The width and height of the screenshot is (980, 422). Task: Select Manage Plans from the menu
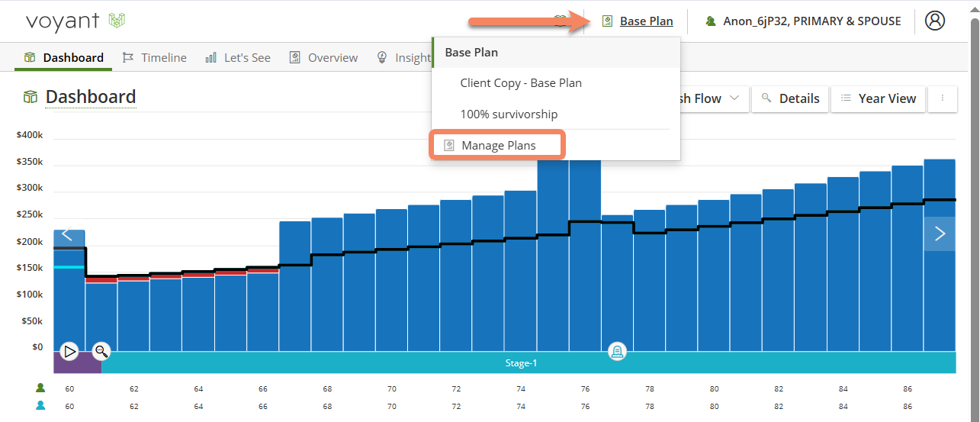point(497,145)
